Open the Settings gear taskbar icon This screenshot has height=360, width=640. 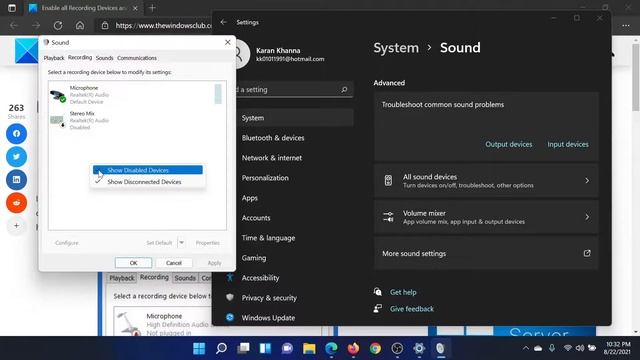(x=419, y=348)
